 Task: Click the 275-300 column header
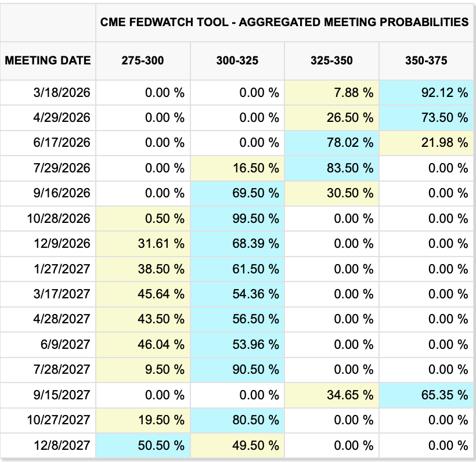coord(143,60)
